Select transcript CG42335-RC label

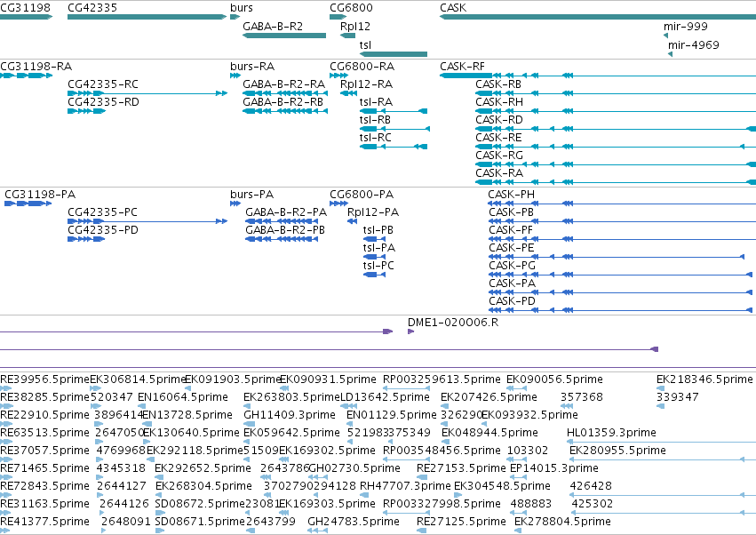pos(103,84)
